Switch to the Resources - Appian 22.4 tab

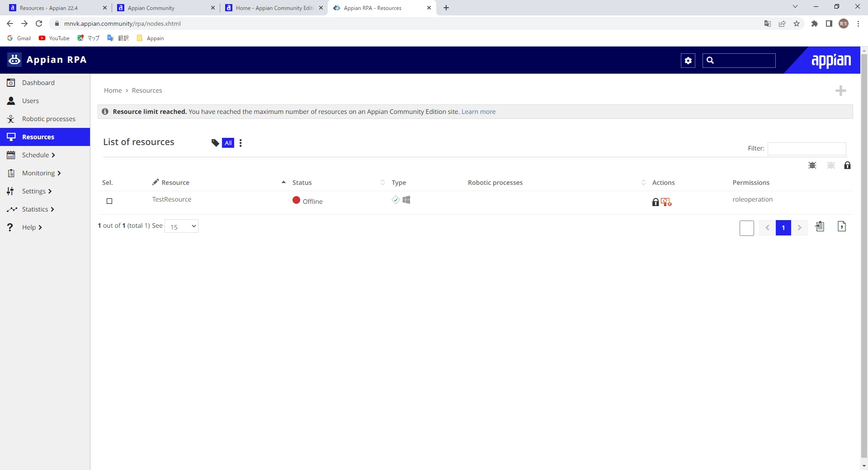click(x=57, y=8)
